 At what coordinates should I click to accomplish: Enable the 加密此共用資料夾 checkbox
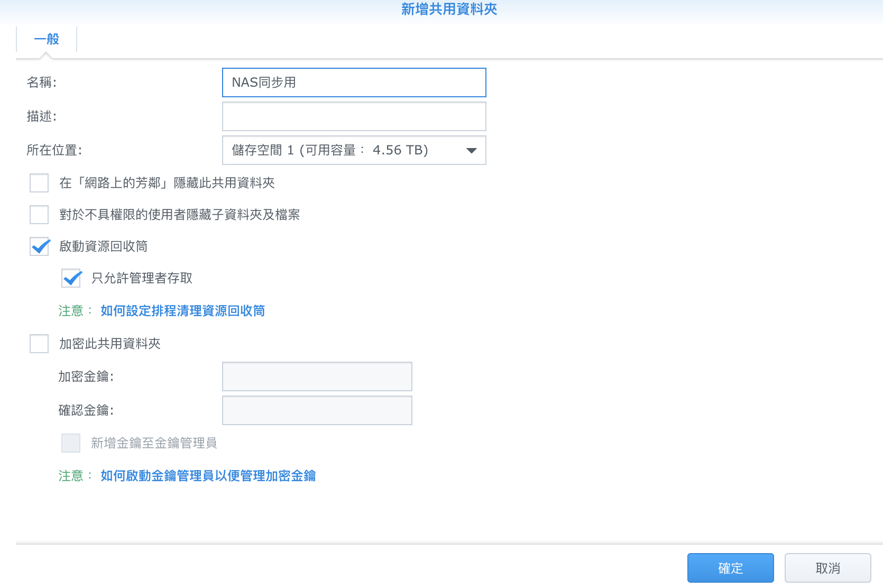39,344
